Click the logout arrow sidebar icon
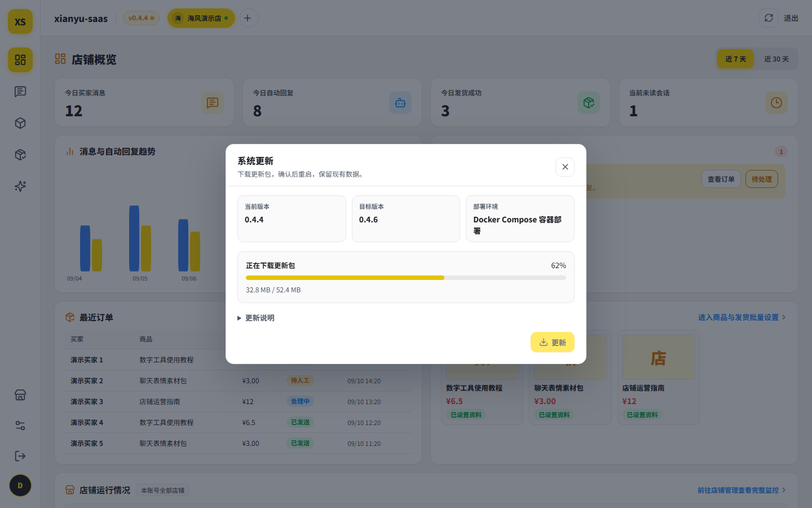Viewport: 812px width, 508px height. 20,456
